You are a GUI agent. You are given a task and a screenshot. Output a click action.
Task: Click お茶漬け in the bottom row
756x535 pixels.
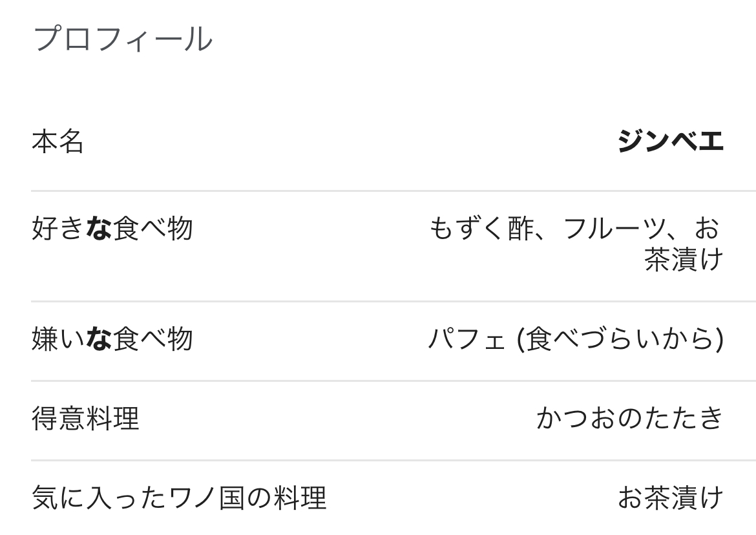669,498
